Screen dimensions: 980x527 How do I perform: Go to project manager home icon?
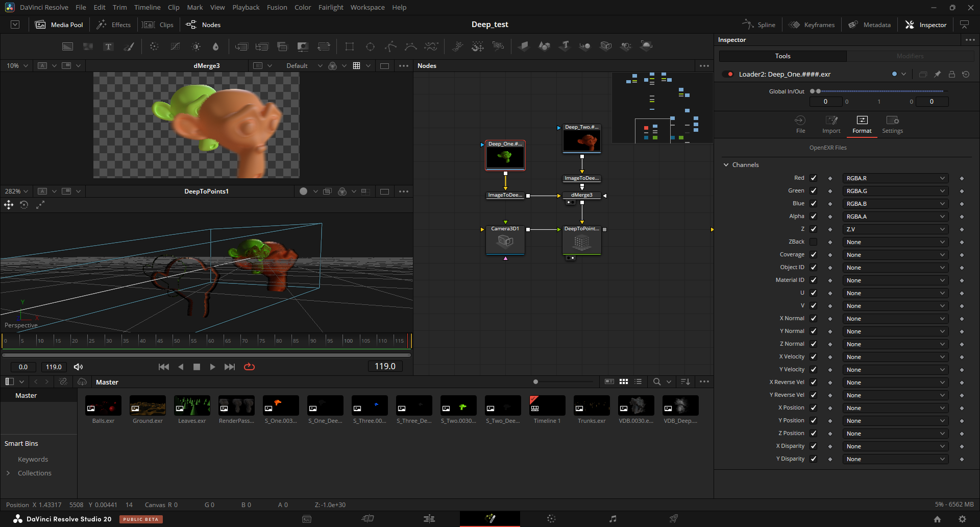coord(937,519)
